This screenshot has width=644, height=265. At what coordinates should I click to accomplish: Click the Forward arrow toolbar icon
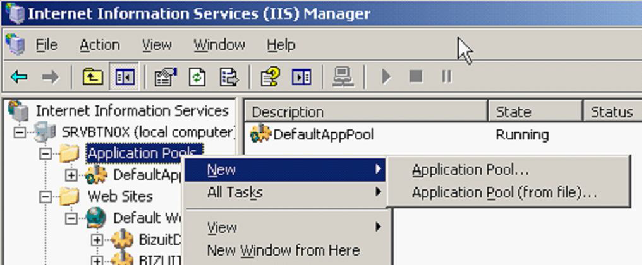click(51, 77)
